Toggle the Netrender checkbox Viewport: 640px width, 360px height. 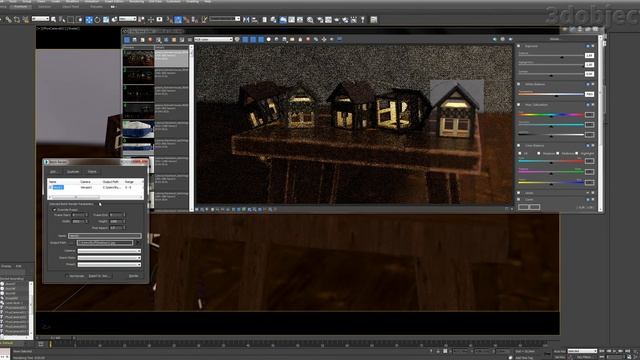[67, 276]
